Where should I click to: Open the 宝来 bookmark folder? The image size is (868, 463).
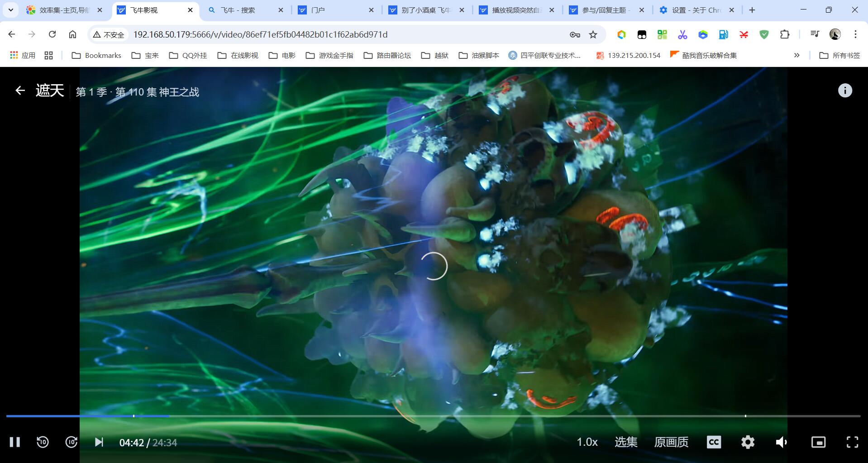[145, 55]
